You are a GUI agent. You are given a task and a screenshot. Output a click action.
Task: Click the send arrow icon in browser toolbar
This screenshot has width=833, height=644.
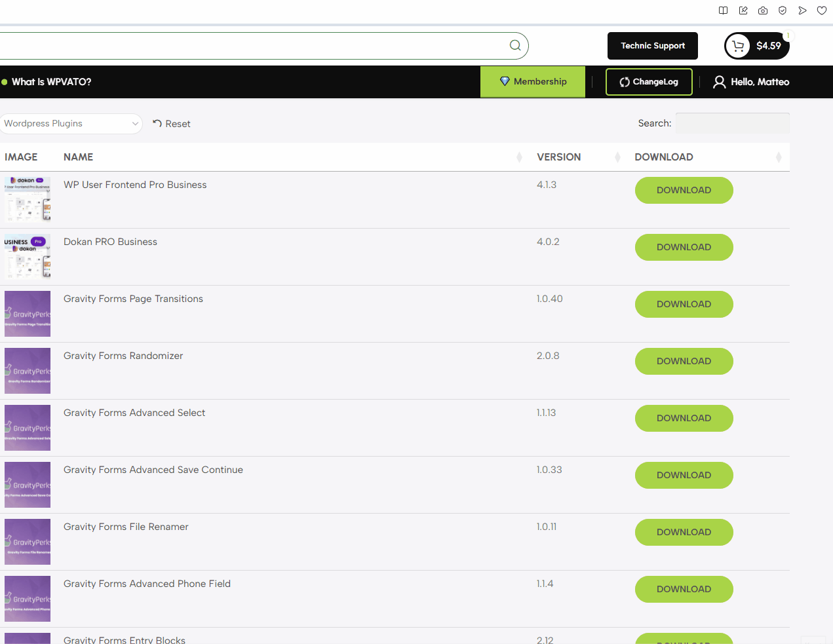click(802, 10)
